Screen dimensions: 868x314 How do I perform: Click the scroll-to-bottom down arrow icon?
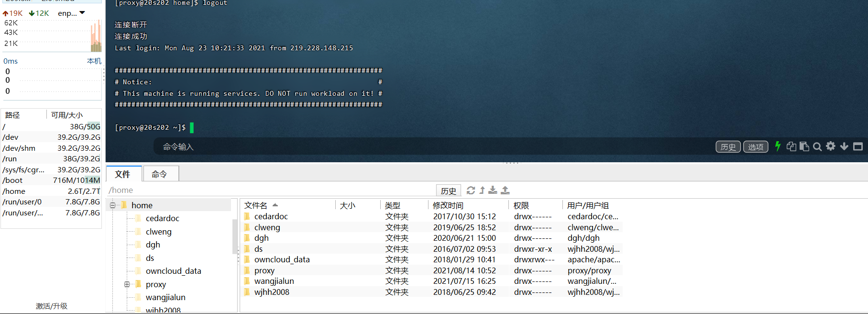[844, 146]
